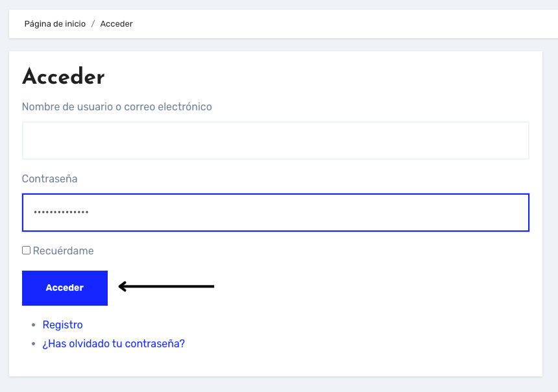Click the gray page background below the login card
The height and width of the screenshot is (392, 558).
coord(279,385)
